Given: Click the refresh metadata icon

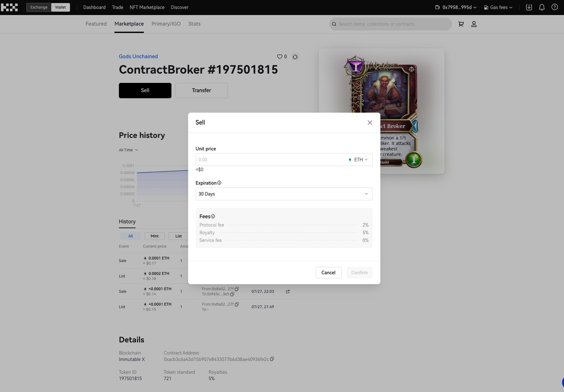Looking at the screenshot, I should (x=295, y=56).
